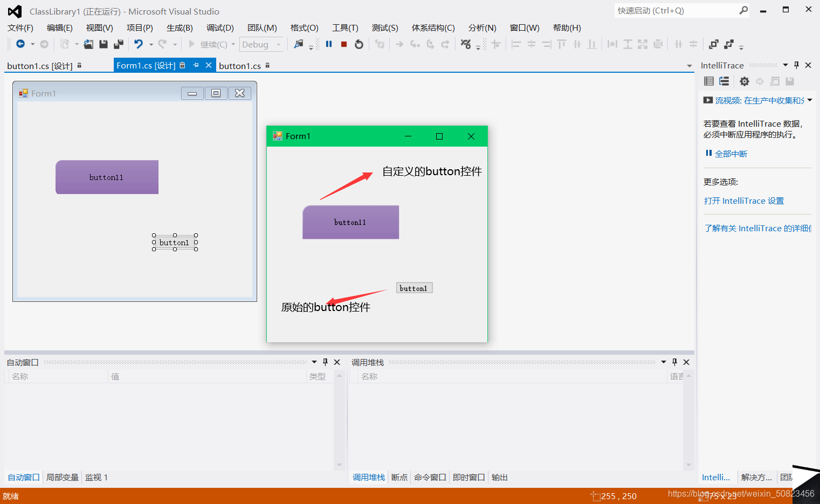This screenshot has height=504, width=820.
Task: Click the purple button11 in running Form1
Action: (350, 222)
